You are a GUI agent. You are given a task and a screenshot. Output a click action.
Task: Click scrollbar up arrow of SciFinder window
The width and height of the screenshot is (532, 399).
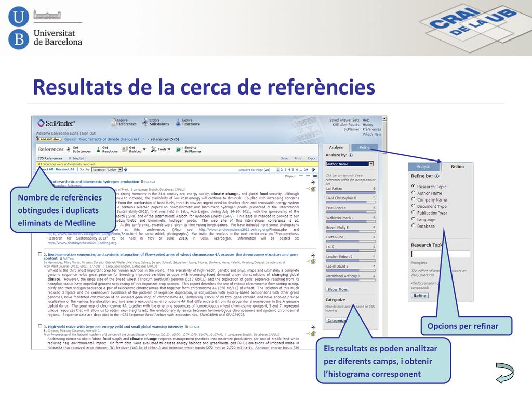[x=384, y=119]
